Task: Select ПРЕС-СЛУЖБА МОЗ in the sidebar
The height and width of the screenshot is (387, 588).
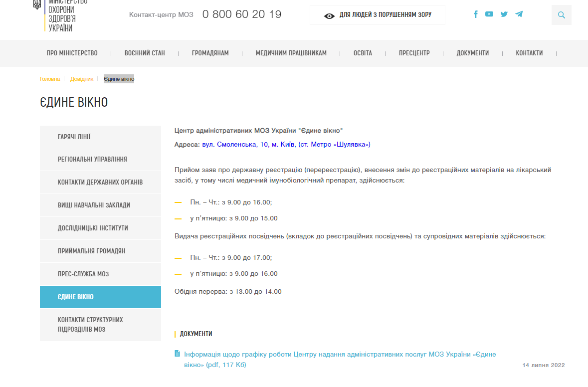Action: (101, 274)
